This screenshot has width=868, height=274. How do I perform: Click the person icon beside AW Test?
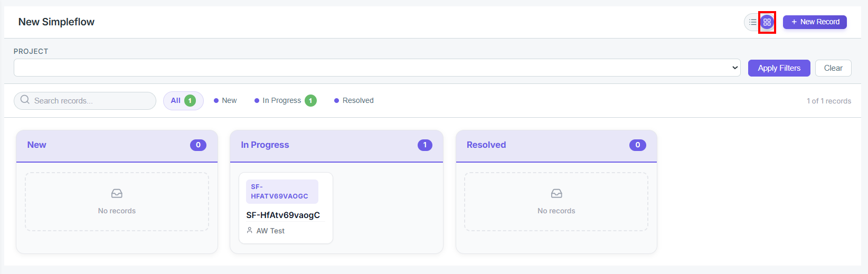pos(250,230)
